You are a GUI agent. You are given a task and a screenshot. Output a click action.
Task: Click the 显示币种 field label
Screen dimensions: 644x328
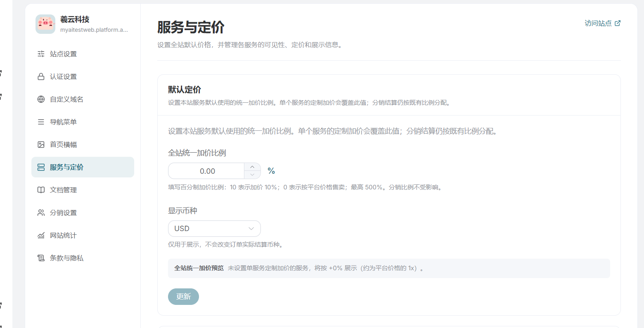click(182, 211)
